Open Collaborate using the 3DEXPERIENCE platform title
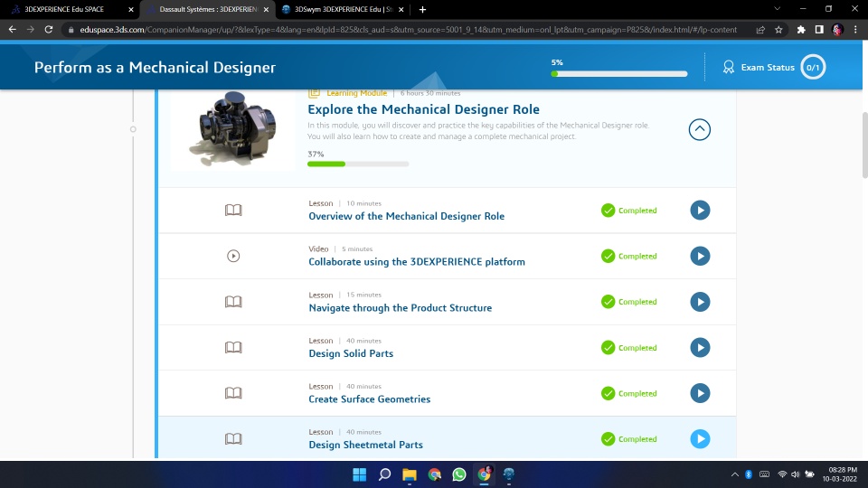 [x=416, y=262]
